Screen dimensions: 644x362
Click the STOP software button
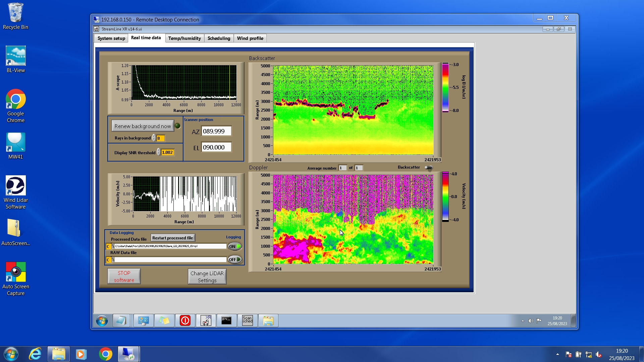(124, 277)
